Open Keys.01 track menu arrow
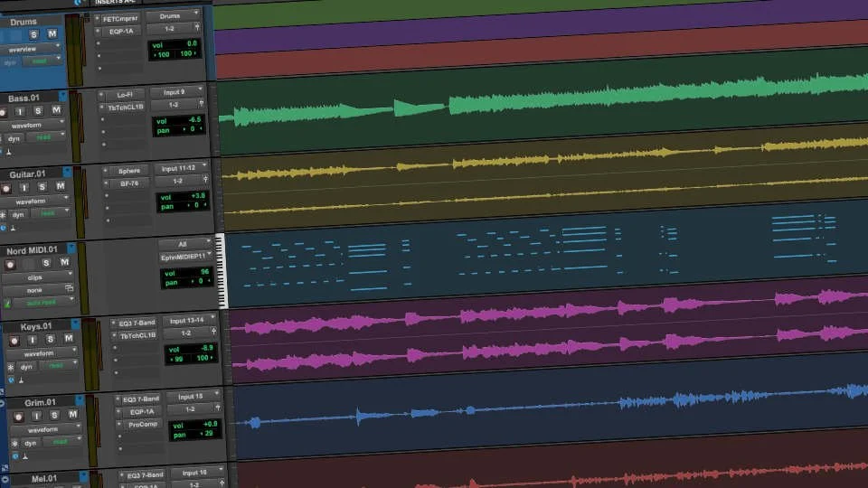The image size is (868, 488). tap(75, 324)
